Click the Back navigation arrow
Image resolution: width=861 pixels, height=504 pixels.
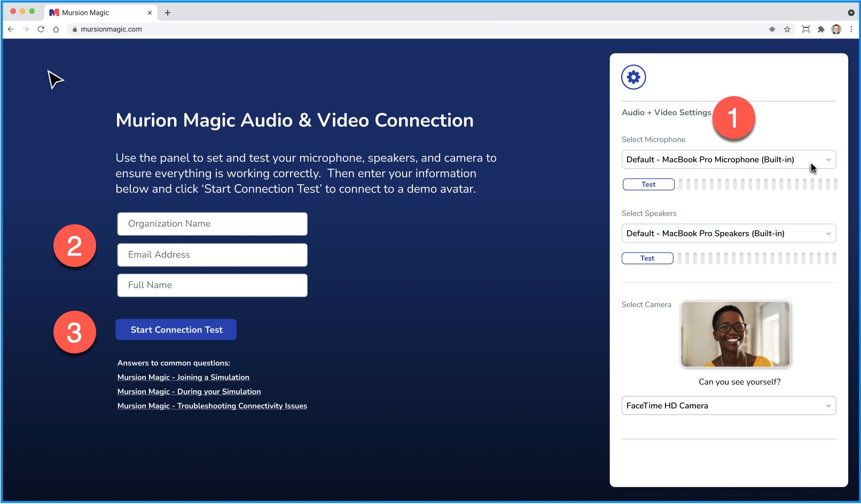[11, 29]
